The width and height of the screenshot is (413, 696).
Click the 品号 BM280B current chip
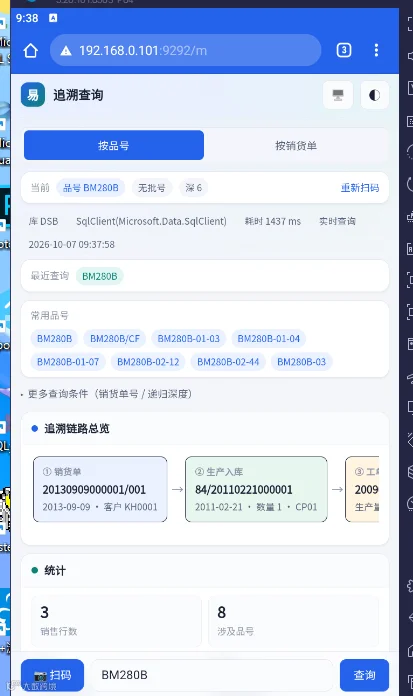pos(91,188)
